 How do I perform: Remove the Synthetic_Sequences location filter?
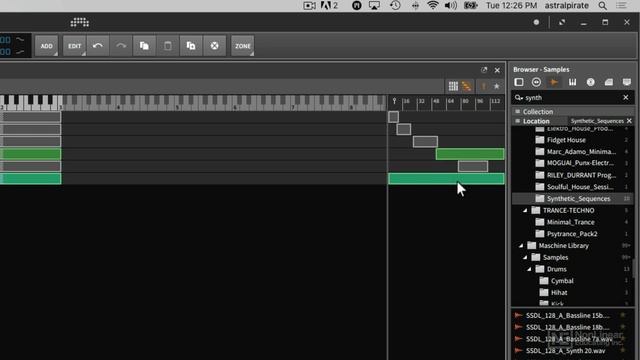629,121
